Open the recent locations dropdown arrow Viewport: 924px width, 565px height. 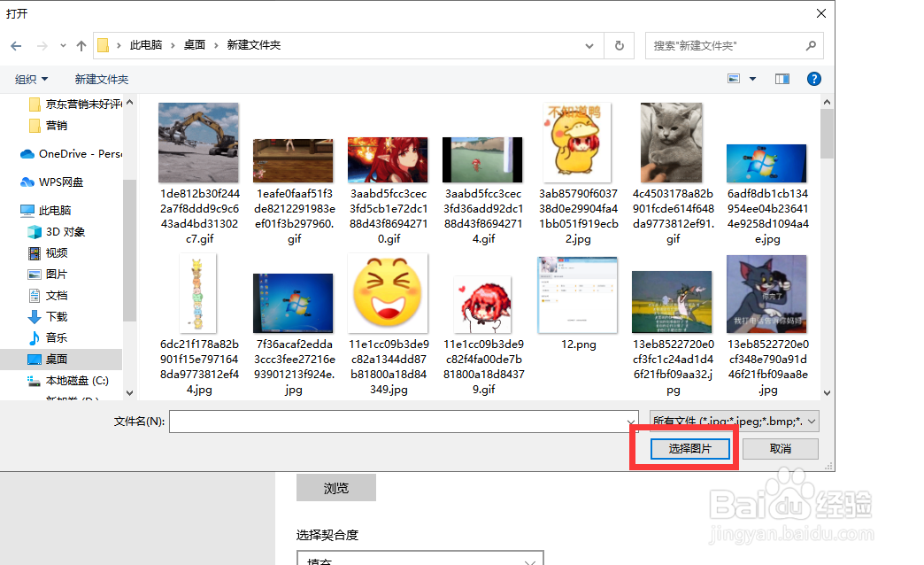tap(63, 45)
